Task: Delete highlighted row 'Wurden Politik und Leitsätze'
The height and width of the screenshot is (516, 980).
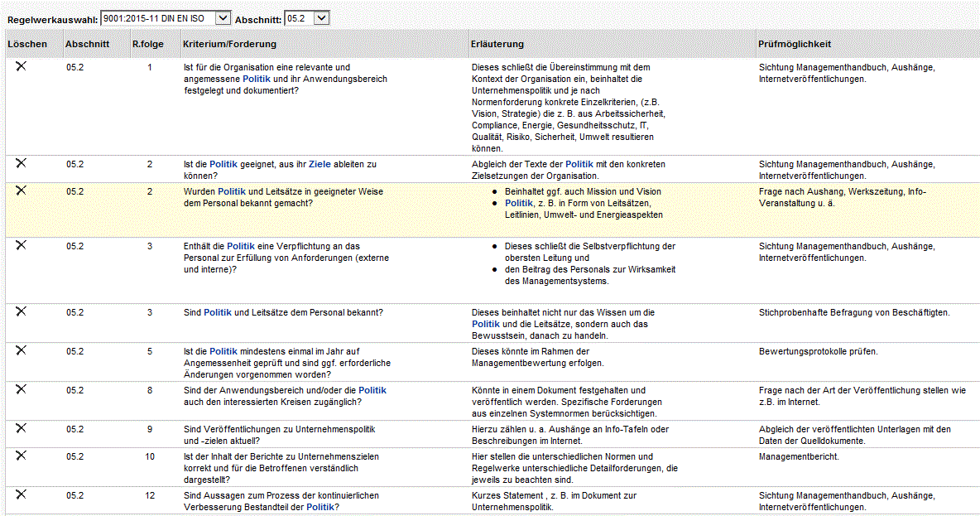Action: point(21,190)
